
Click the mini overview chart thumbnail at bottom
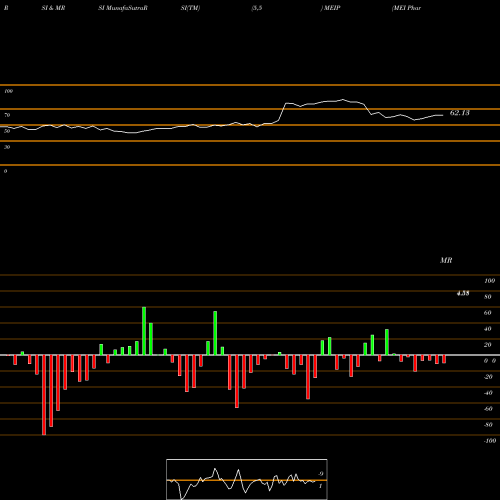click(247, 479)
